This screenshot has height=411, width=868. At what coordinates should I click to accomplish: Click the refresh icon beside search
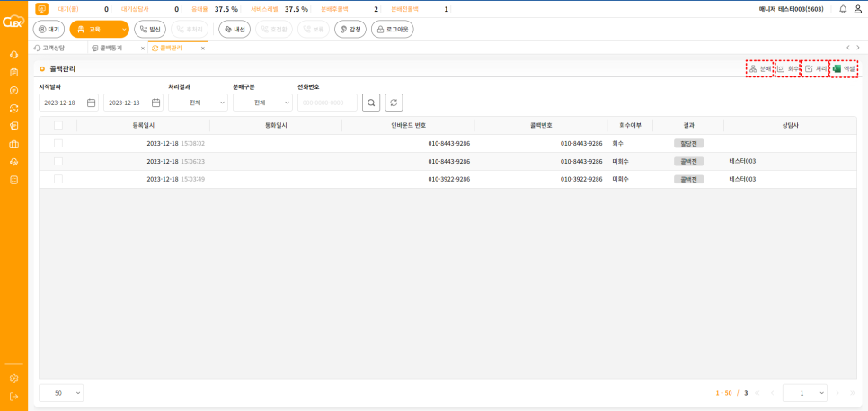pos(394,103)
